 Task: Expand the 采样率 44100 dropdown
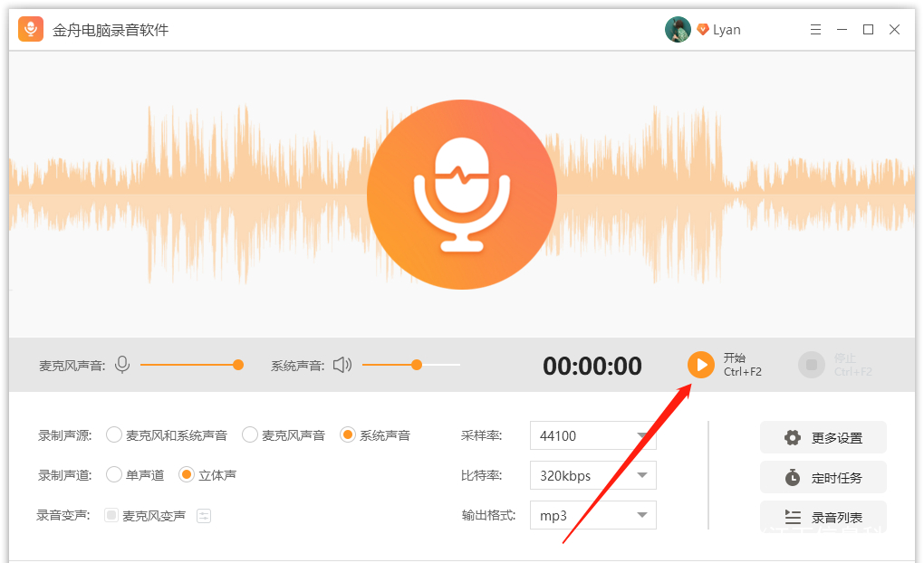(x=592, y=435)
